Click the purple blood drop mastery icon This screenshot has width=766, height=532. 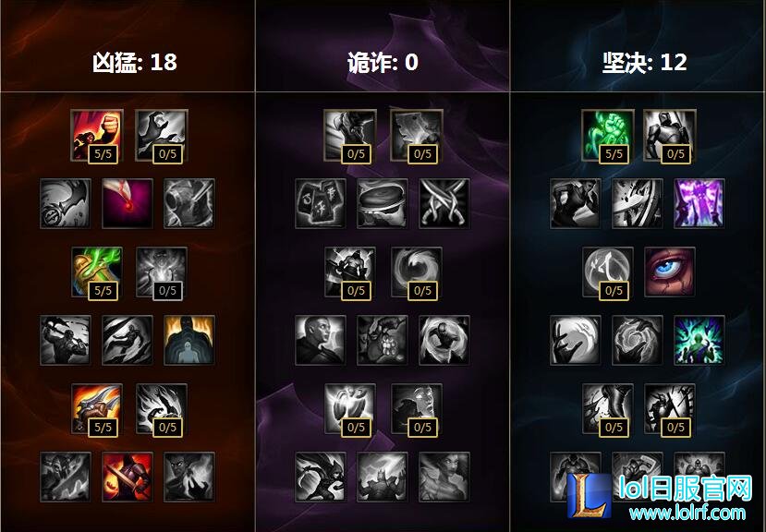(x=127, y=203)
